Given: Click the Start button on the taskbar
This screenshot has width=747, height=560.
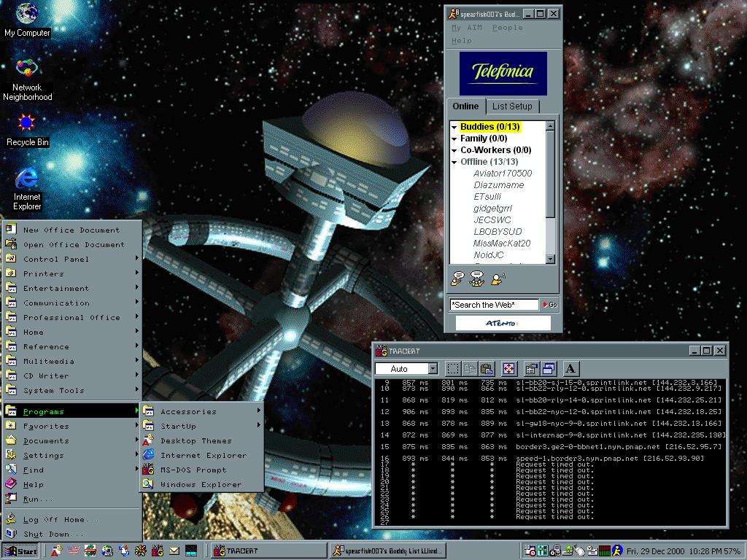Looking at the screenshot, I should tap(20, 551).
